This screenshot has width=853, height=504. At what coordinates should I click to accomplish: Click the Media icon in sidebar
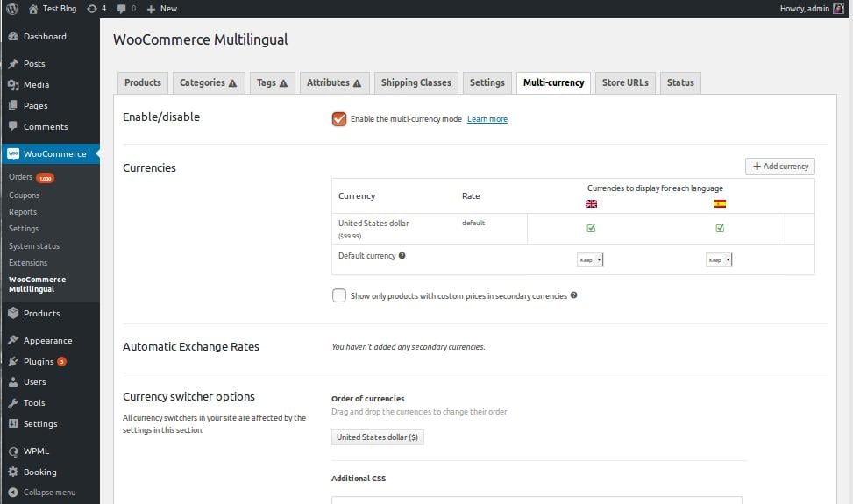(x=13, y=85)
